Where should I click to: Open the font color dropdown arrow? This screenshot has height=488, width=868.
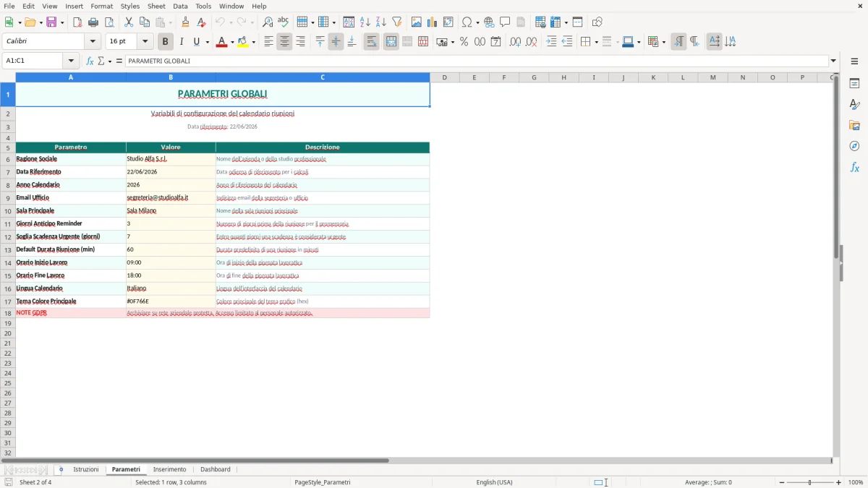[232, 42]
